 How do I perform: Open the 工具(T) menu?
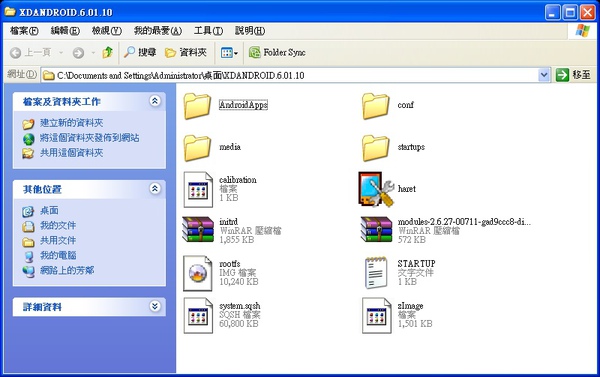click(208, 31)
